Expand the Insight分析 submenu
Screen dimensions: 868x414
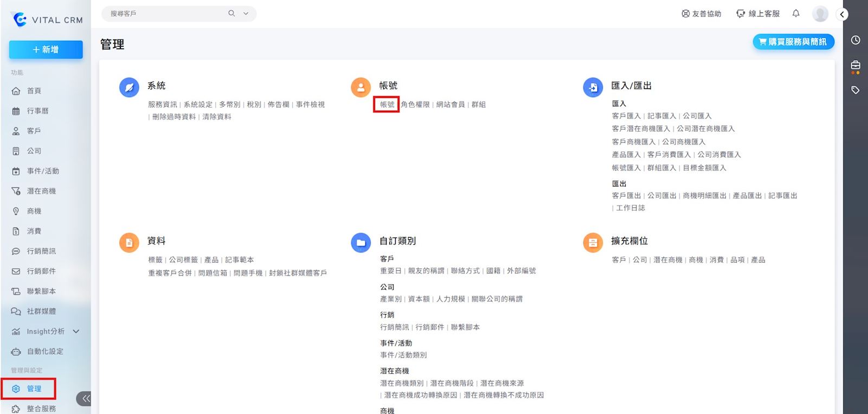(76, 332)
